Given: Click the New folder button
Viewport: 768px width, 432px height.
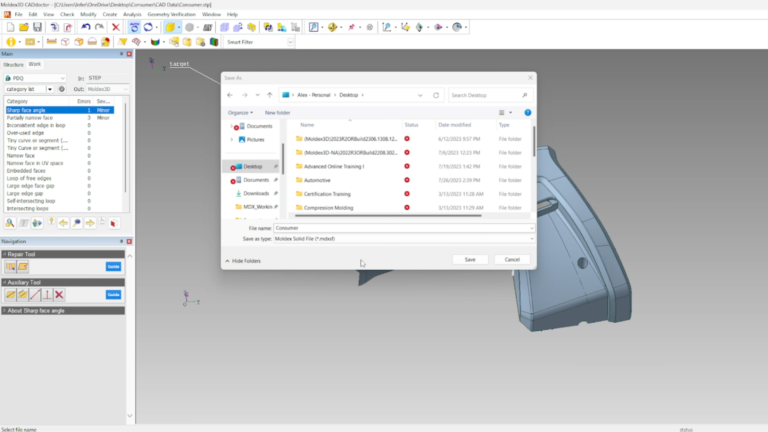Looking at the screenshot, I should point(277,113).
